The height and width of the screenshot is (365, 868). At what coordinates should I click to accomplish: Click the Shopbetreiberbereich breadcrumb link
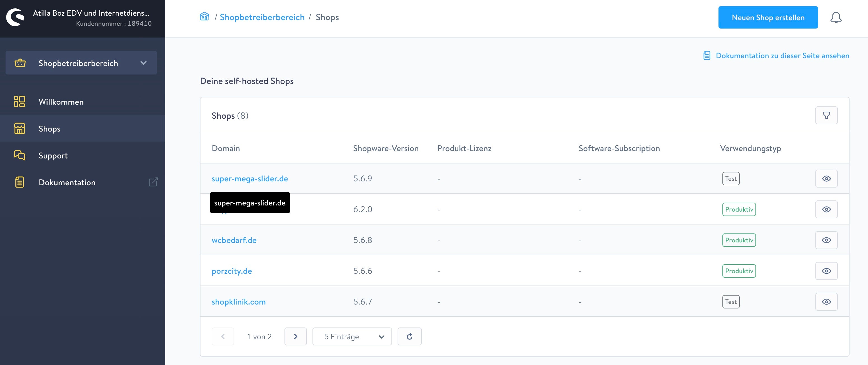262,17
